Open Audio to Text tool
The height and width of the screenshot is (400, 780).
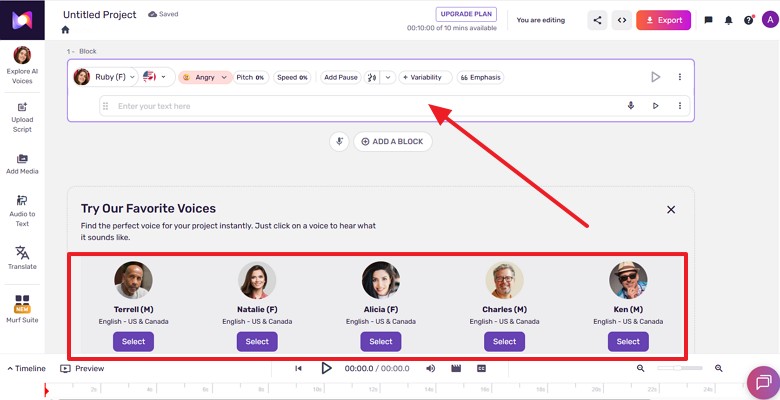[22, 211]
